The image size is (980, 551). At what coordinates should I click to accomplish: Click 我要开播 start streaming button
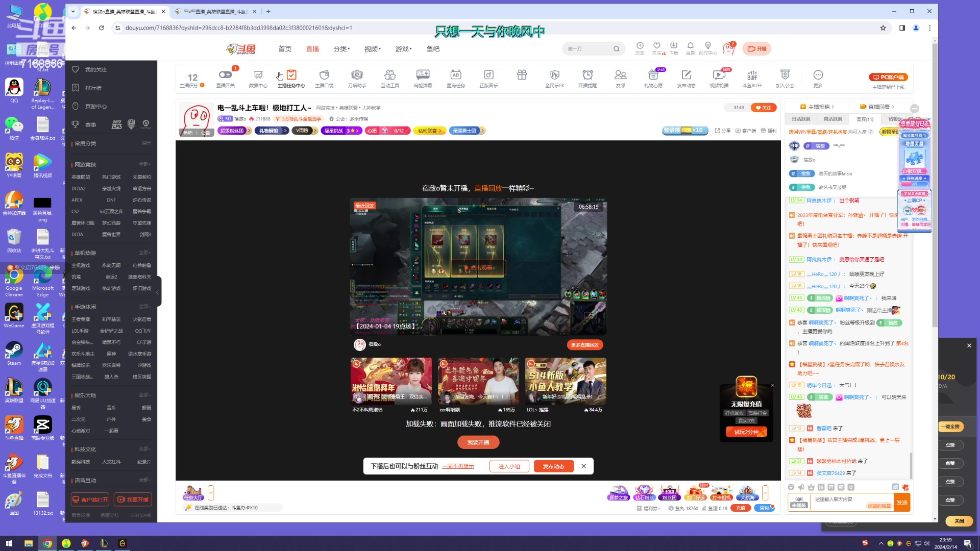tap(478, 442)
